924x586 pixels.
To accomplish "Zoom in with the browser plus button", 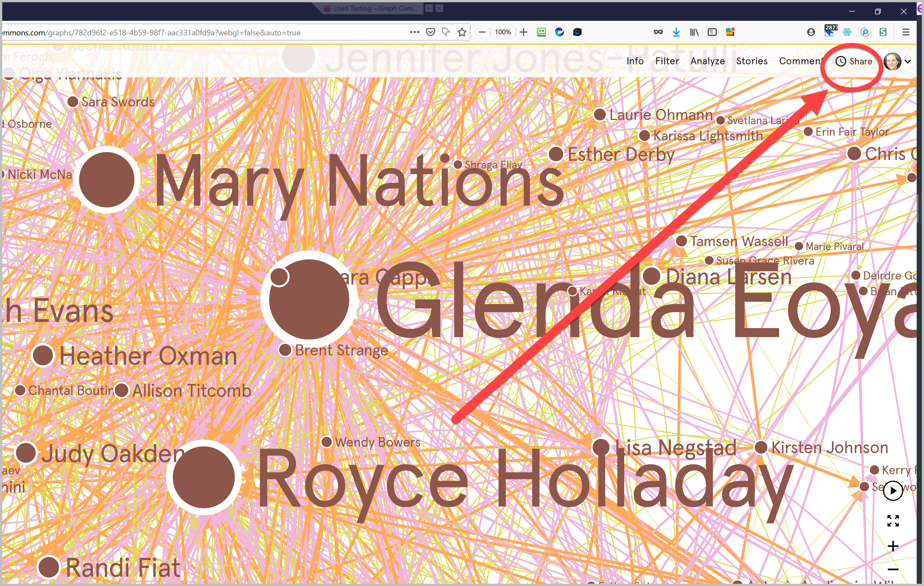I will coord(524,32).
